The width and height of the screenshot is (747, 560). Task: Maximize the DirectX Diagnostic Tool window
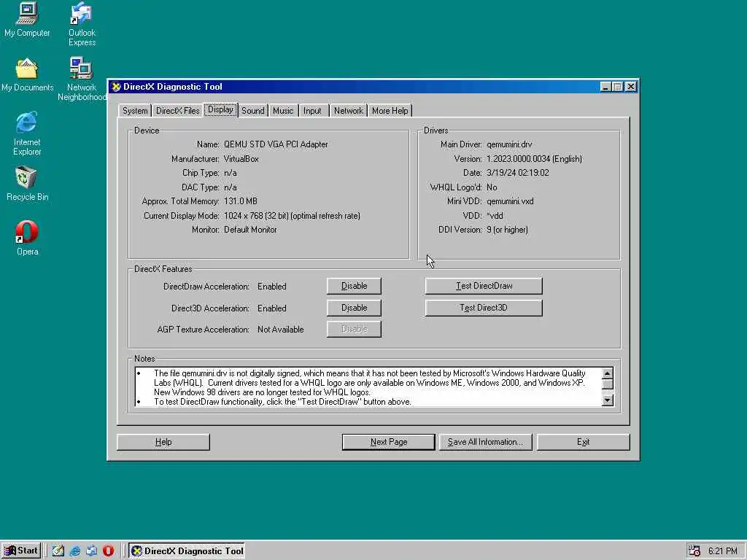[x=617, y=87]
